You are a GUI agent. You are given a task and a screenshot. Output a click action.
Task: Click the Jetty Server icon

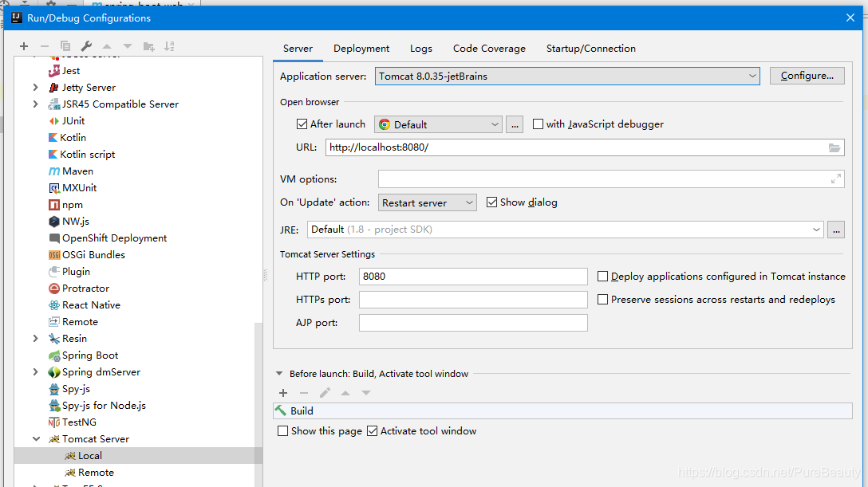[x=53, y=88]
